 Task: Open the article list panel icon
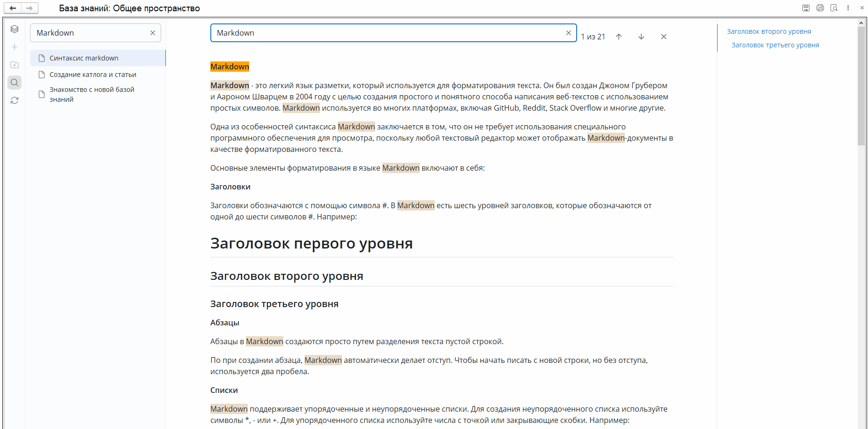14,29
